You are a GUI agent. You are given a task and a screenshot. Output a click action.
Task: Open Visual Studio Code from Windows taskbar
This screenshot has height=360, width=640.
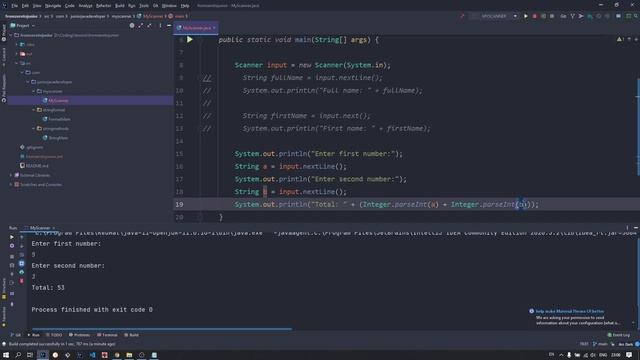tap(92, 355)
